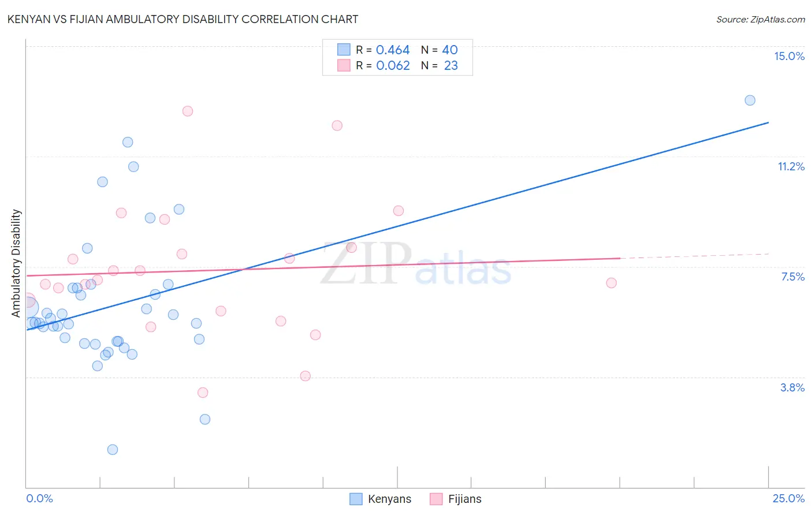Screen dimensions: 812x515
Task: Select the lowest blue Kenyan data point
Action: point(113,450)
